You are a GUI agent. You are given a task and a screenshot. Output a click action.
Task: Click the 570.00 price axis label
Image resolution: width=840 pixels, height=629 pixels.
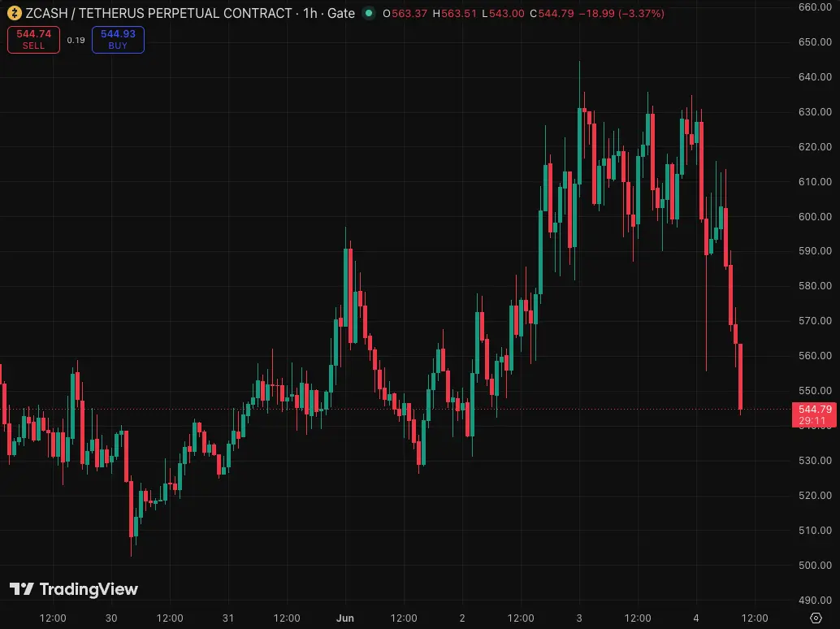815,320
